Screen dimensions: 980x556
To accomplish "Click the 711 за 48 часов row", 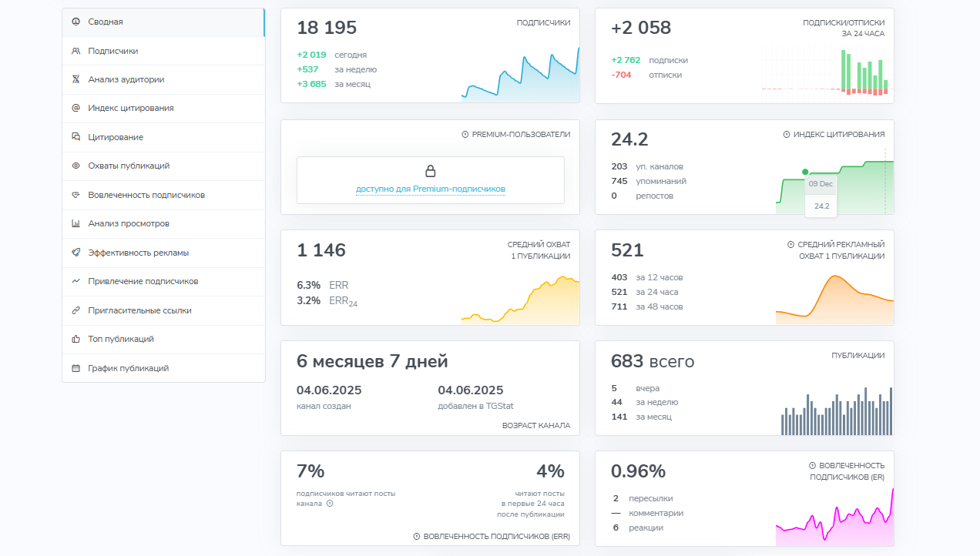I will coord(647,306).
